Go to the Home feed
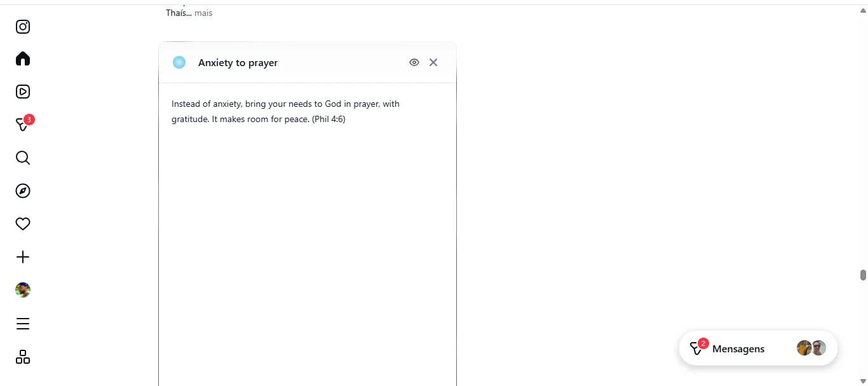This screenshot has width=868, height=386. tap(23, 59)
